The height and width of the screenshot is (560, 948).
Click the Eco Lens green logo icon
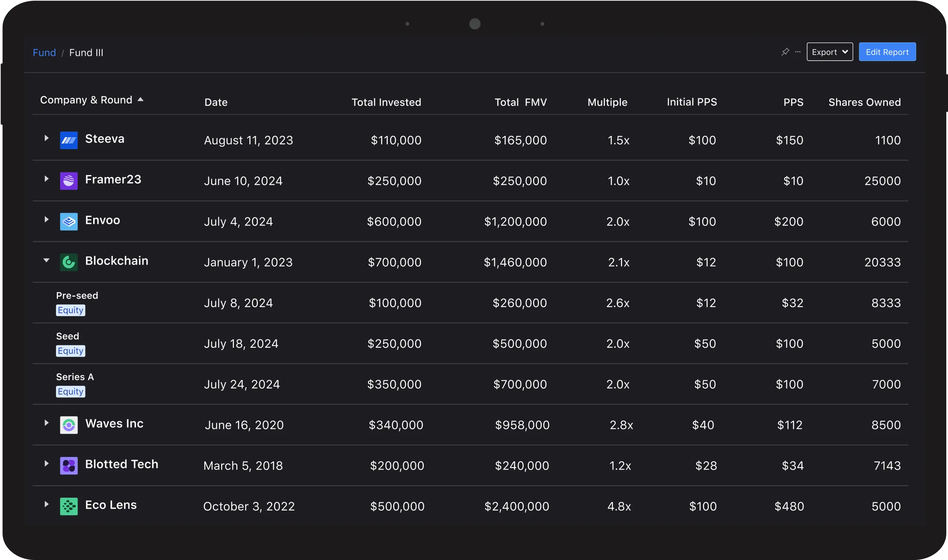coord(69,506)
